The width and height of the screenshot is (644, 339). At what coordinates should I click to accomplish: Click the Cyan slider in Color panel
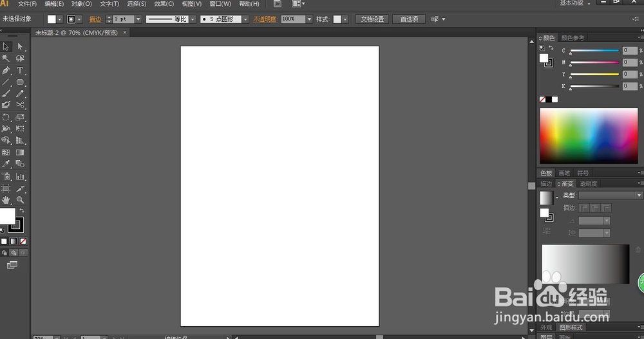pos(594,50)
